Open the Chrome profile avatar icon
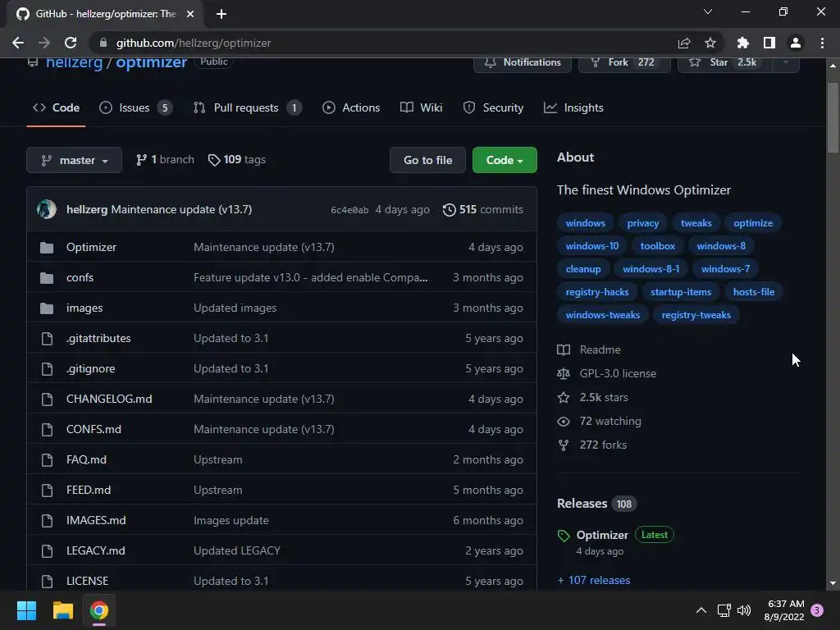This screenshot has width=840, height=630. click(x=796, y=43)
